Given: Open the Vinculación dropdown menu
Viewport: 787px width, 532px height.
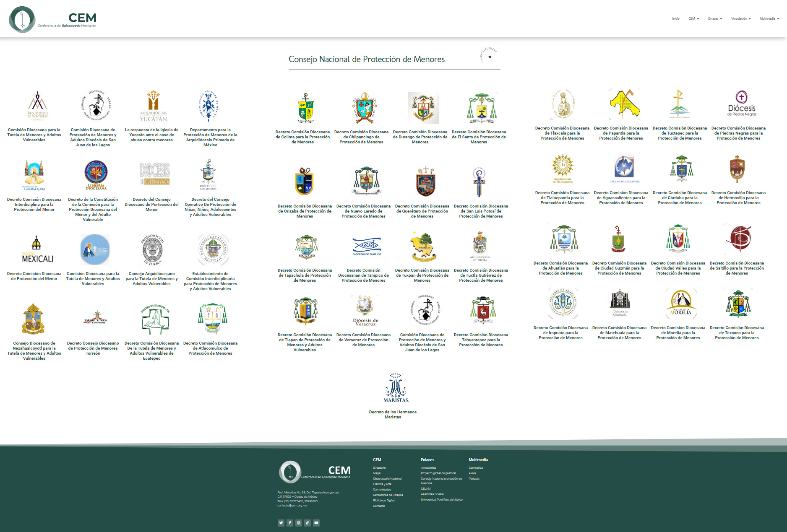Looking at the screenshot, I should [741, 19].
